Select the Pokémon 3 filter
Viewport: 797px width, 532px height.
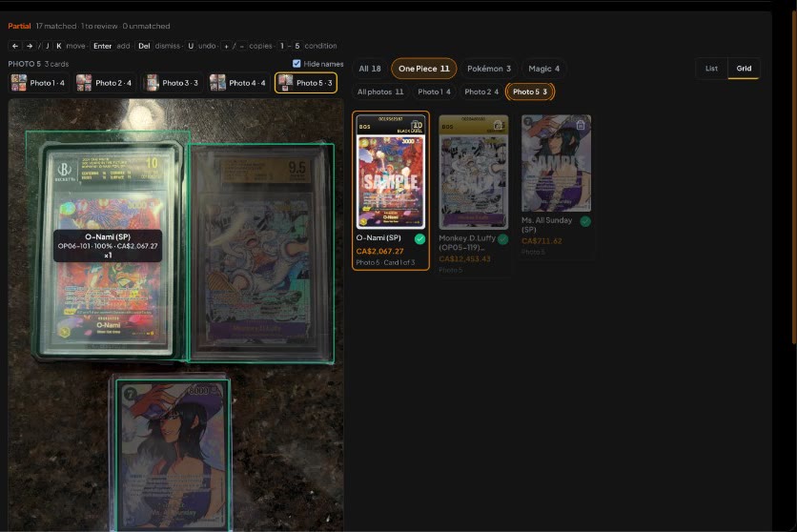pos(488,69)
